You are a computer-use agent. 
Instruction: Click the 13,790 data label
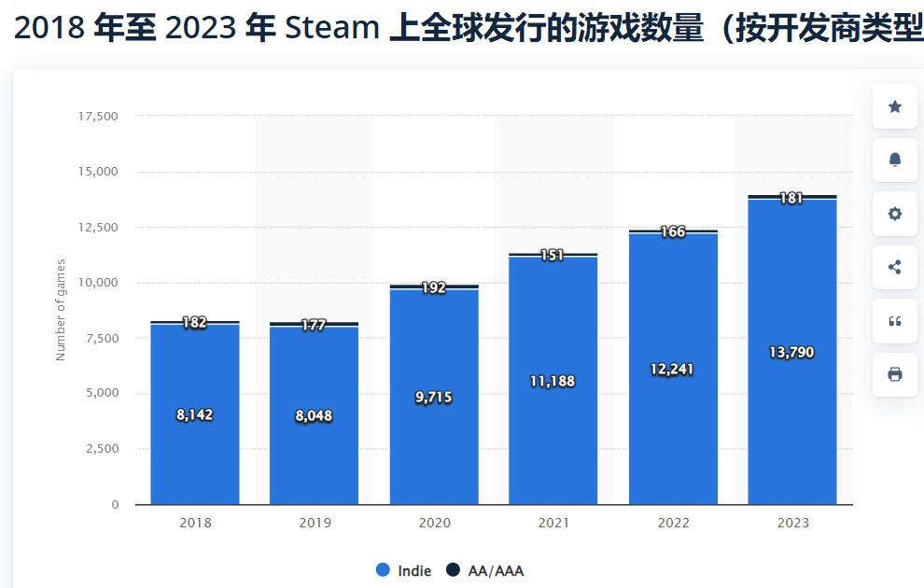click(x=793, y=352)
